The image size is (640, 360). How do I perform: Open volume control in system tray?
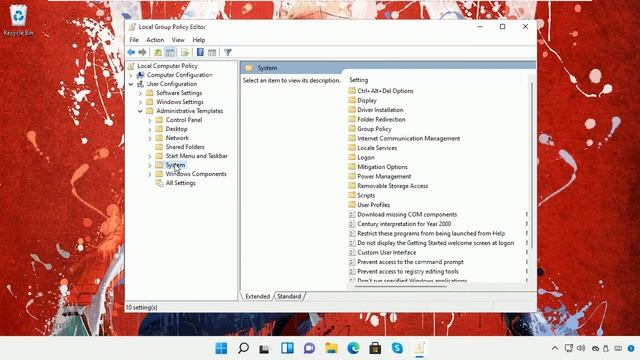point(581,348)
